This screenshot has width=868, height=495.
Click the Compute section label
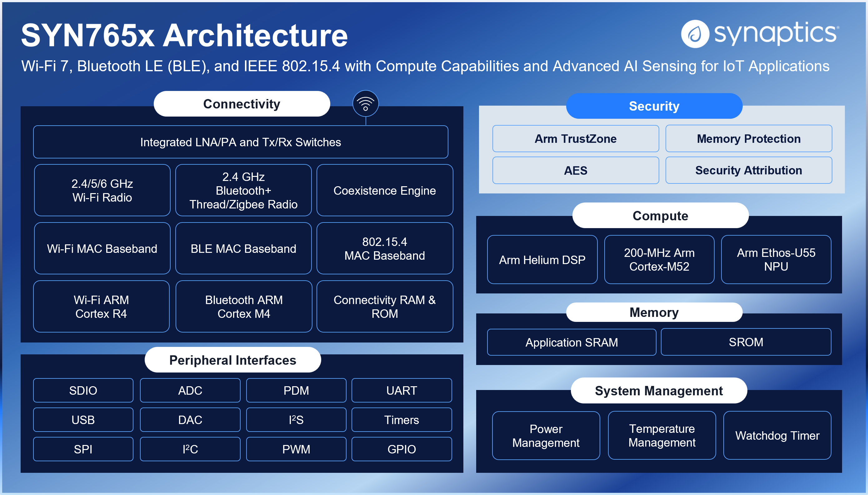click(x=660, y=216)
